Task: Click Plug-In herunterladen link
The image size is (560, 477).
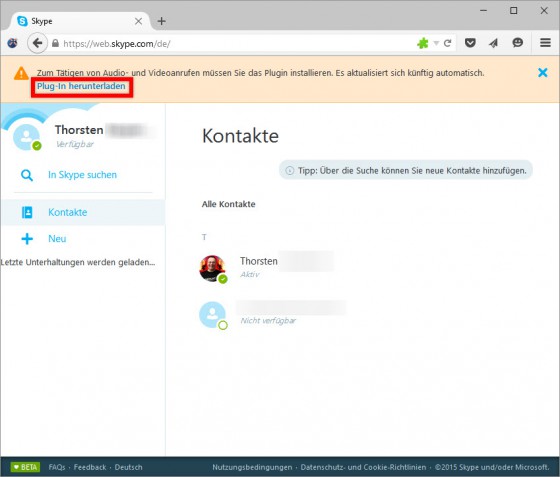Action: [81, 86]
